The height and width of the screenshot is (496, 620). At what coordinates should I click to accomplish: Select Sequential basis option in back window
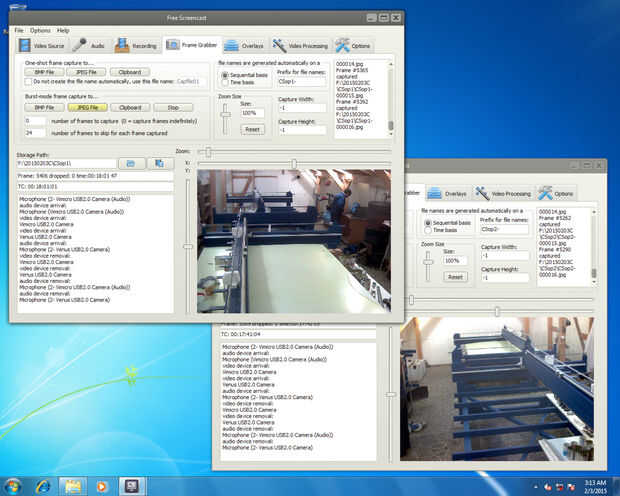click(x=429, y=222)
